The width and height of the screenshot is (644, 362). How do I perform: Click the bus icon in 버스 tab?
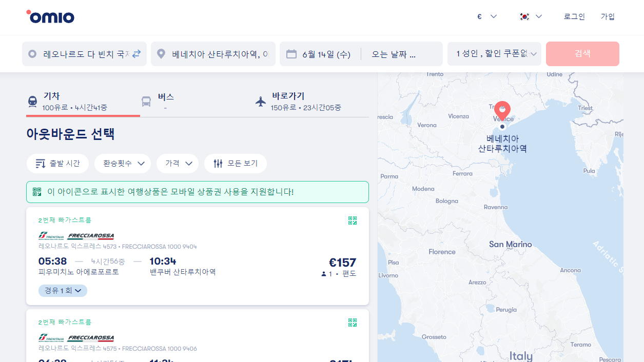click(x=146, y=102)
